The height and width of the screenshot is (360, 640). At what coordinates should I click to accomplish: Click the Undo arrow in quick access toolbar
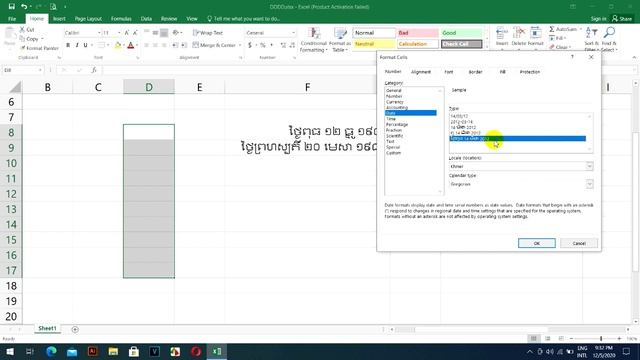pos(24,7)
